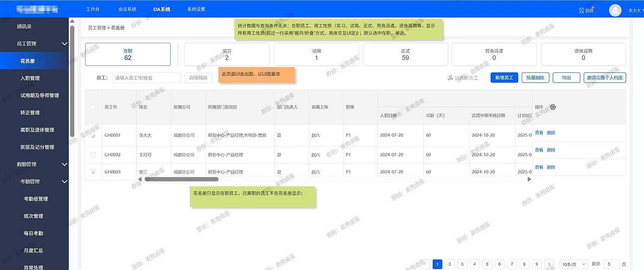644x270 pixels.
Task: Click the table's right scroll arrow
Action: pos(529,179)
